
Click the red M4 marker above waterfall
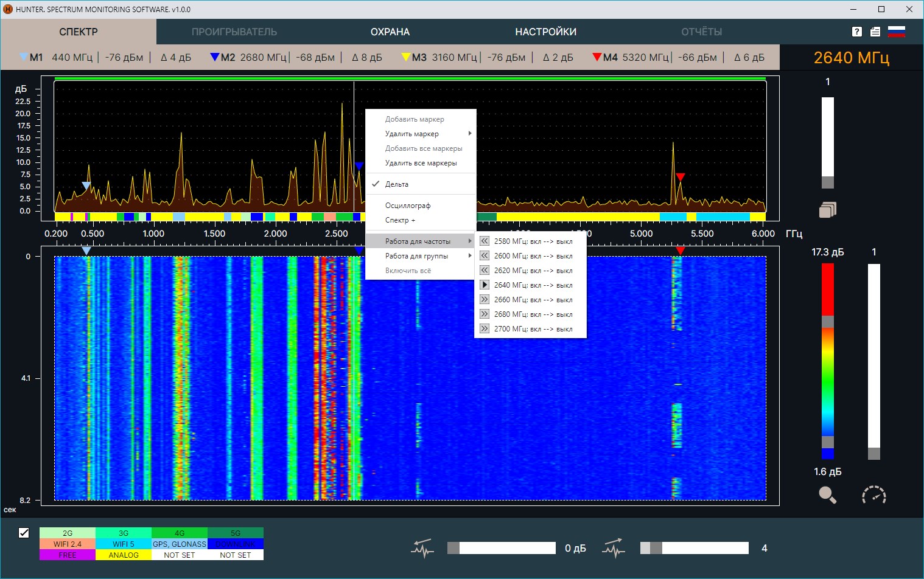click(x=681, y=251)
